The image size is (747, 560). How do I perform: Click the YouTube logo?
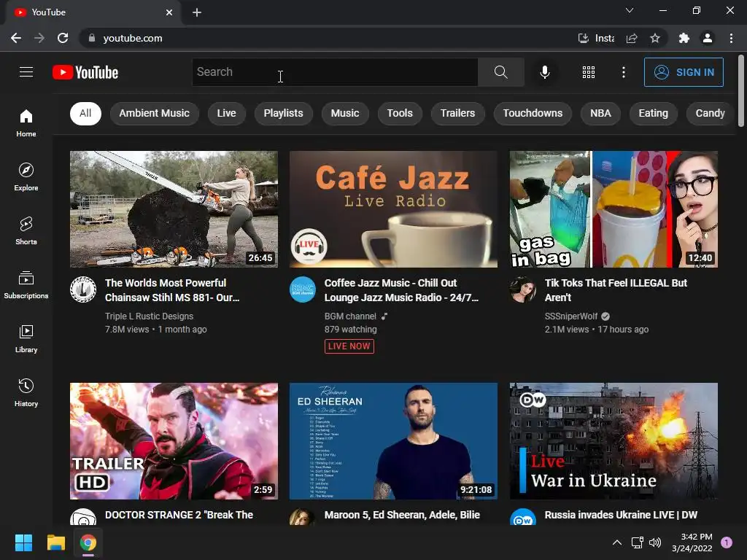click(x=85, y=72)
